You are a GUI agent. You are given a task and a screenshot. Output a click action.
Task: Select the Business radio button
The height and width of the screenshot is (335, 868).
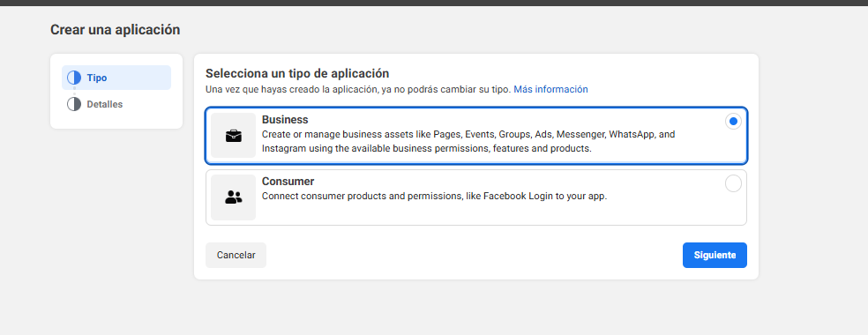(x=734, y=122)
